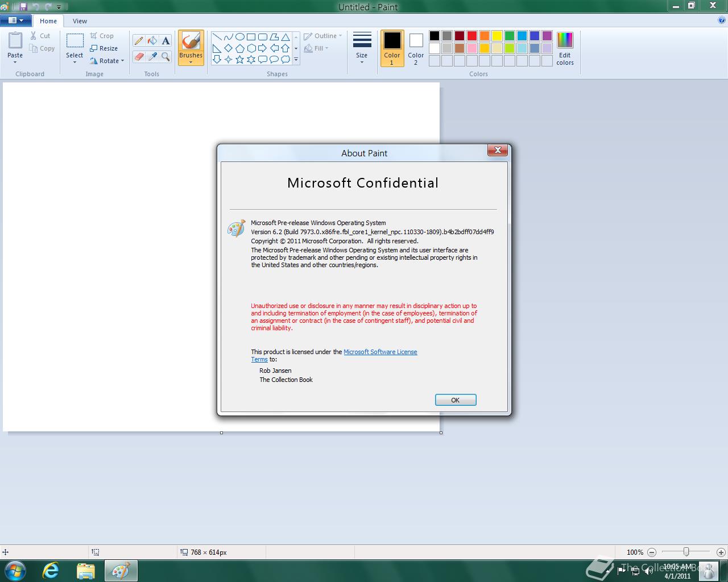
Task: Expand the Shapes gallery More arrow
Action: [296, 59]
